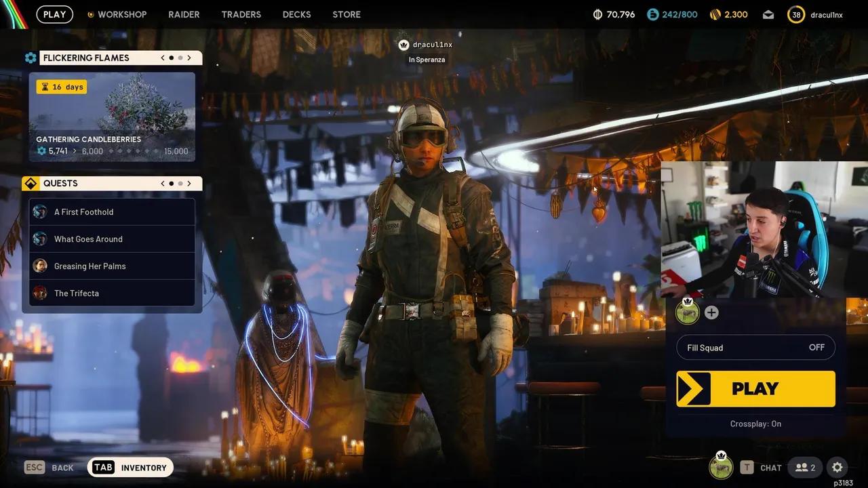Advance the Flickering Flames panel with right chevron
The height and width of the screenshot is (488, 868).
click(189, 58)
